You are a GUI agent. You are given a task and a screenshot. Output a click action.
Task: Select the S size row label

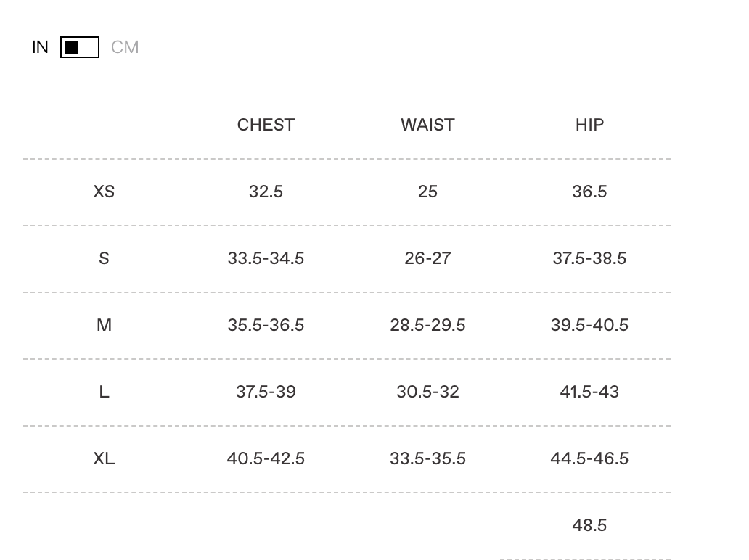pyautogui.click(x=104, y=258)
